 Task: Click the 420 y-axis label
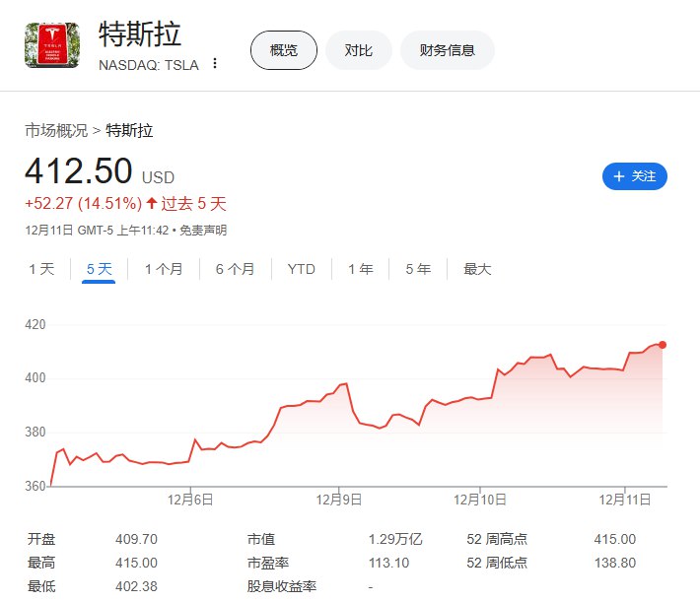(x=35, y=324)
